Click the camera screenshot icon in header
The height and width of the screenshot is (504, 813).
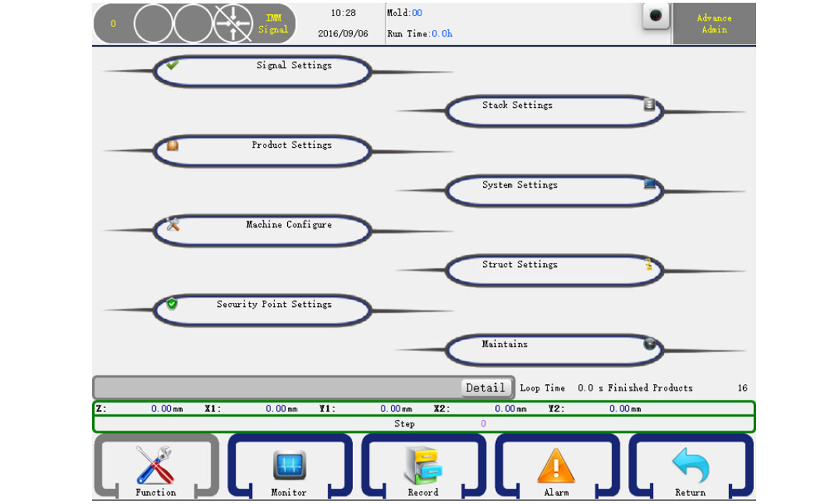point(655,17)
